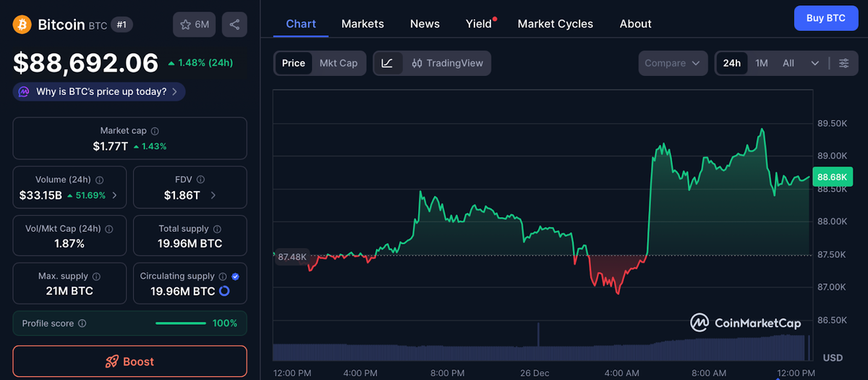Click the USD currency label on chart
The image size is (868, 380).
pos(833,358)
